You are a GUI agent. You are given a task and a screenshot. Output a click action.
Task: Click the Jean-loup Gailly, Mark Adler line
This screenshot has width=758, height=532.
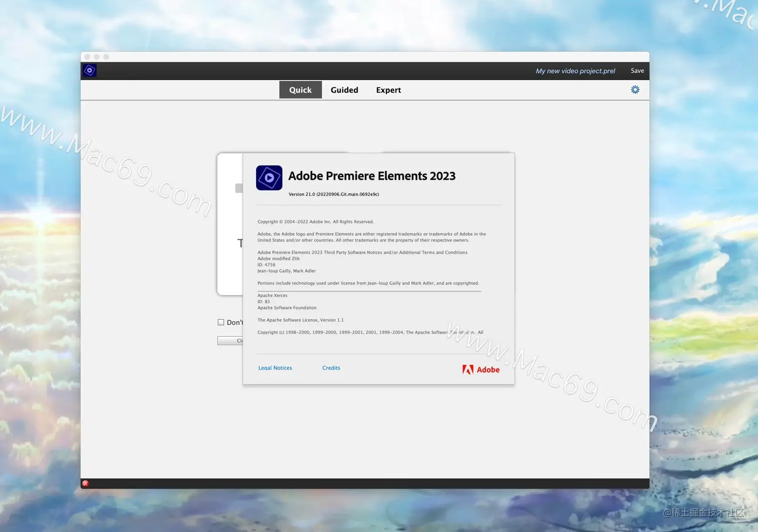pos(286,271)
